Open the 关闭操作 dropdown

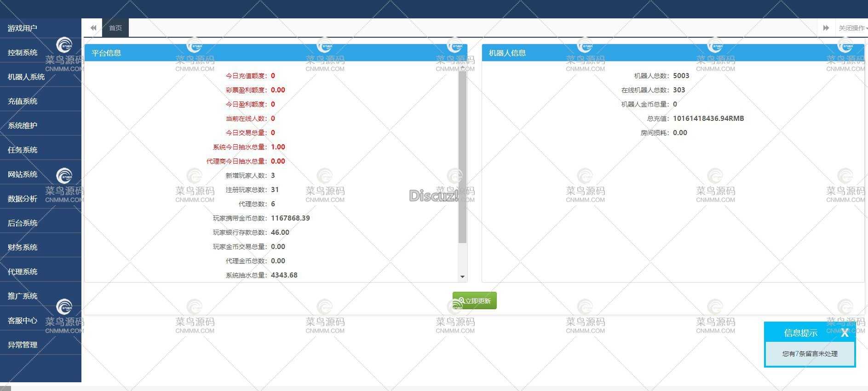(x=852, y=28)
